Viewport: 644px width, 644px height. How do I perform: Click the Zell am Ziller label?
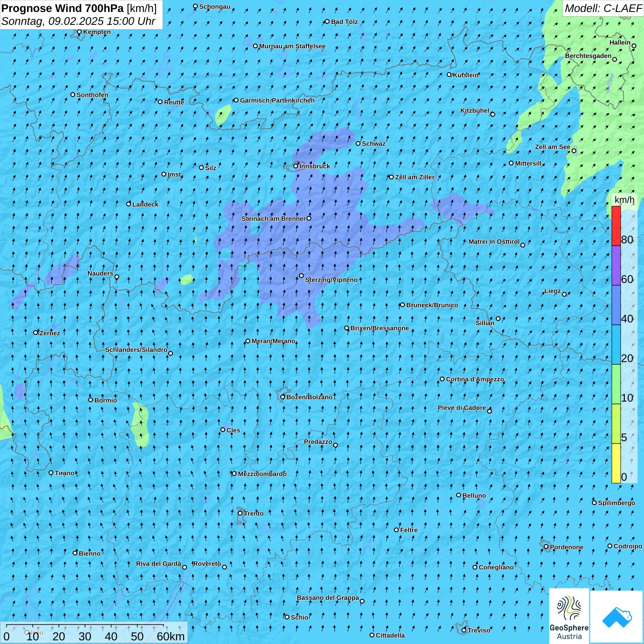click(x=414, y=177)
